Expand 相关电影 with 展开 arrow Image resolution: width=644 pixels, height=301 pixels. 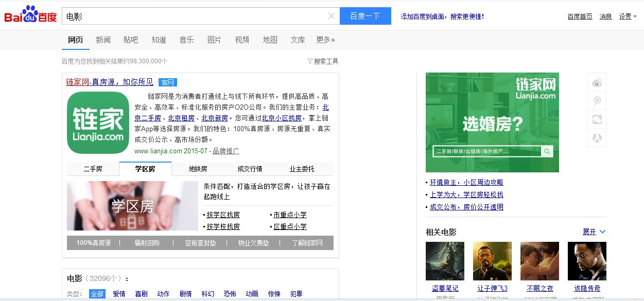594,232
